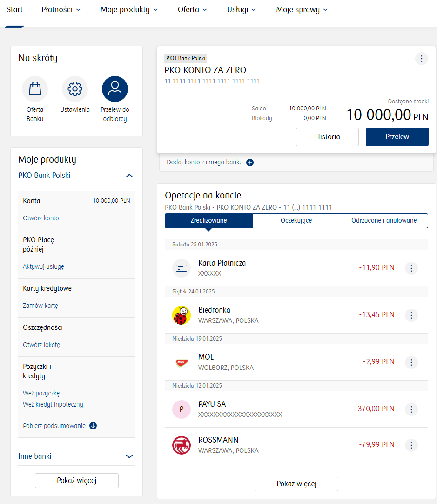
Task: Expand the Moje produkty navigation menu
Action: pos(129,10)
